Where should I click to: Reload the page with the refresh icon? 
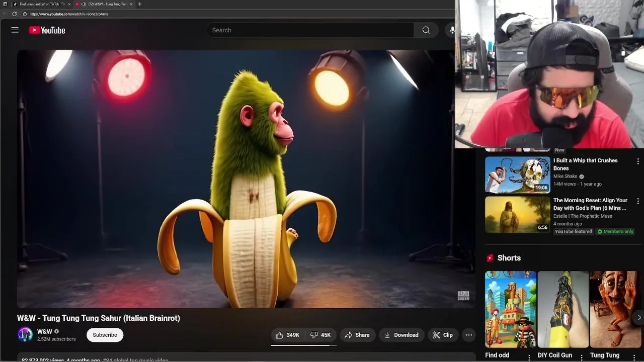14,14
